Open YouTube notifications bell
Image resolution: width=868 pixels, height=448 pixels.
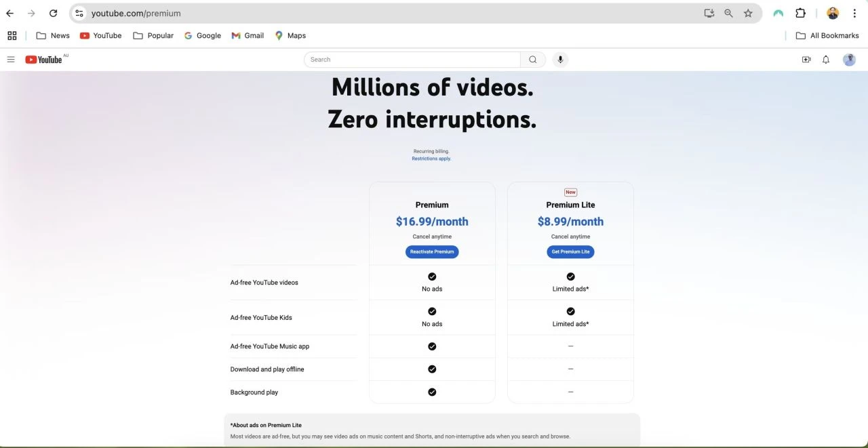click(x=825, y=59)
